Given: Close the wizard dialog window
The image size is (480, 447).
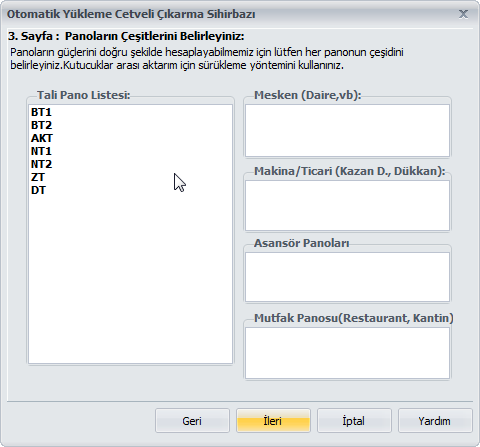Looking at the screenshot, I should [x=463, y=14].
